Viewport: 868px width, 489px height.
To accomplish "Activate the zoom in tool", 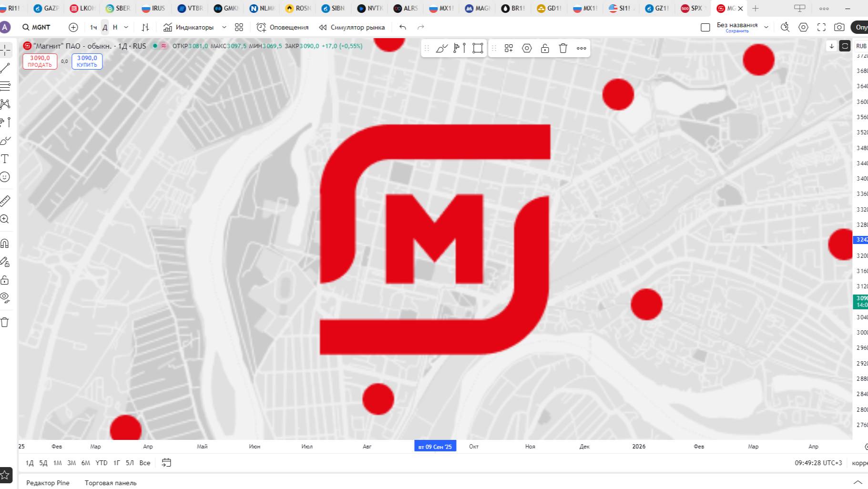I will click(5, 219).
